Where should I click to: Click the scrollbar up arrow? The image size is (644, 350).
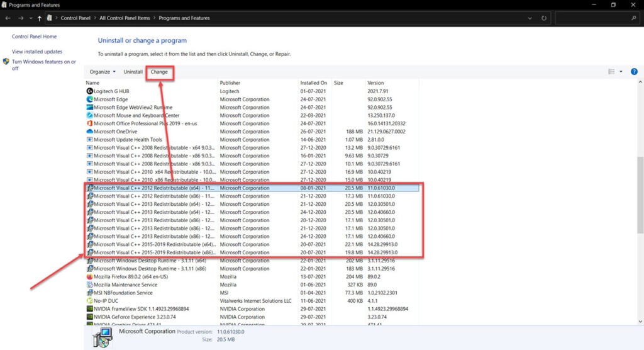[x=640, y=82]
